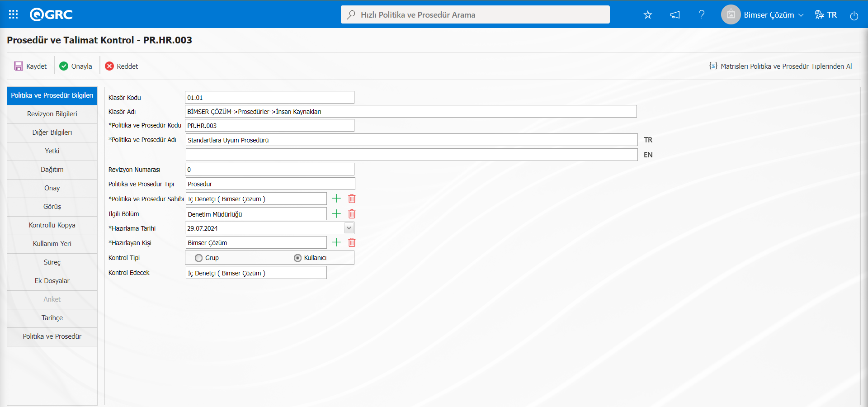Focus the Hızlı Politika ve Prosedür Arama field
Viewport: 868px width, 407px height.
(475, 14)
